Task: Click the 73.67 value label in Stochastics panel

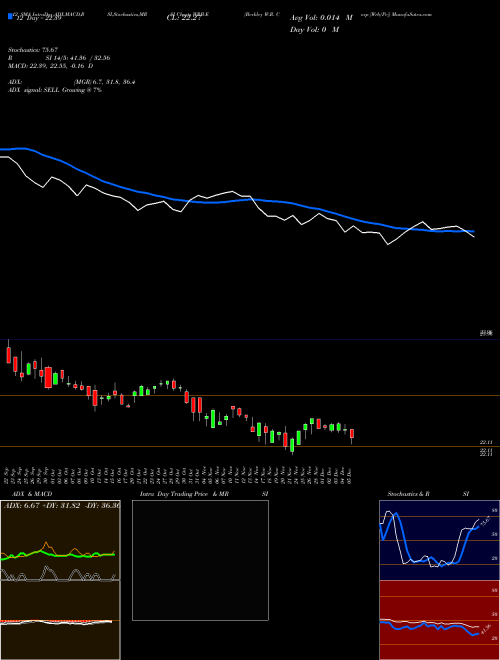Action: (x=485, y=522)
